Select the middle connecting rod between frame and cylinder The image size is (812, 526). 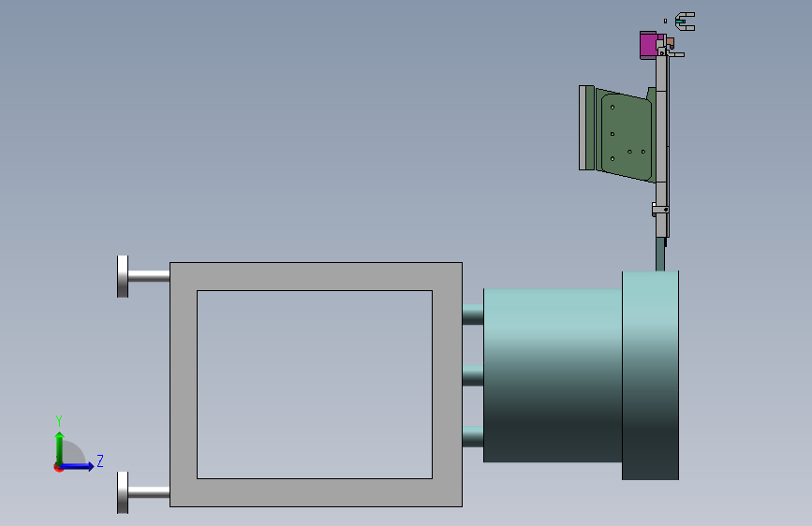click(473, 375)
